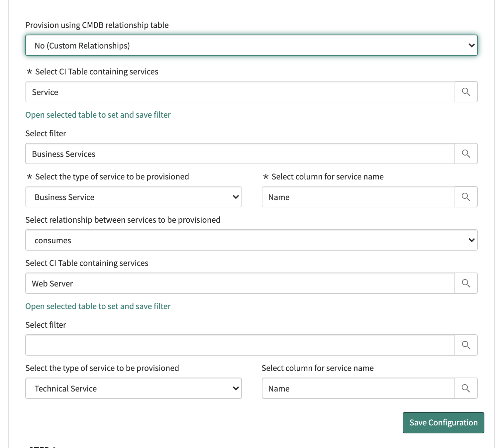
Task: Focus the empty Select filter input
Action: (240, 345)
